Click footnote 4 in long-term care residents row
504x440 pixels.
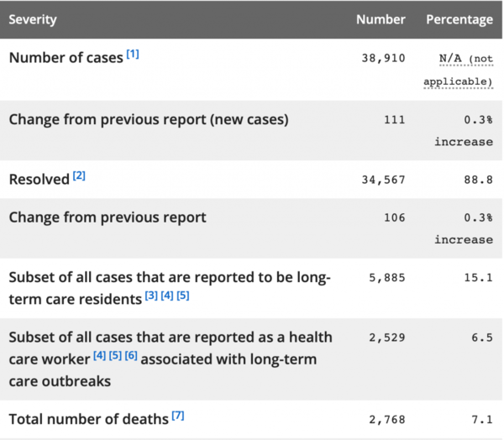click(x=167, y=296)
